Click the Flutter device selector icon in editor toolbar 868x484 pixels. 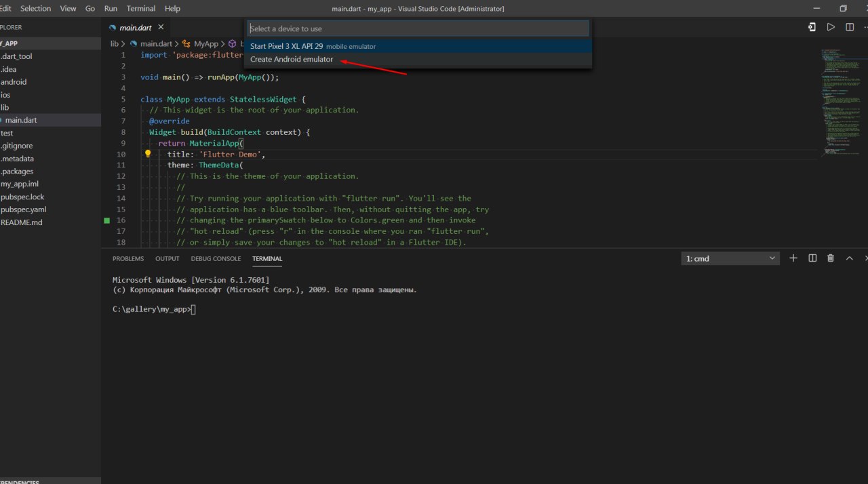click(x=812, y=27)
